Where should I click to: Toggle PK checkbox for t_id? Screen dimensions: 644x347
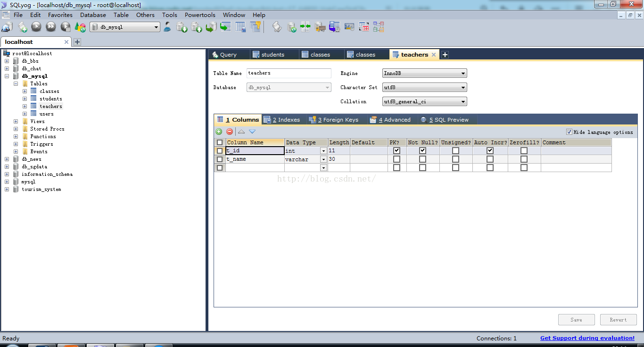click(x=396, y=151)
